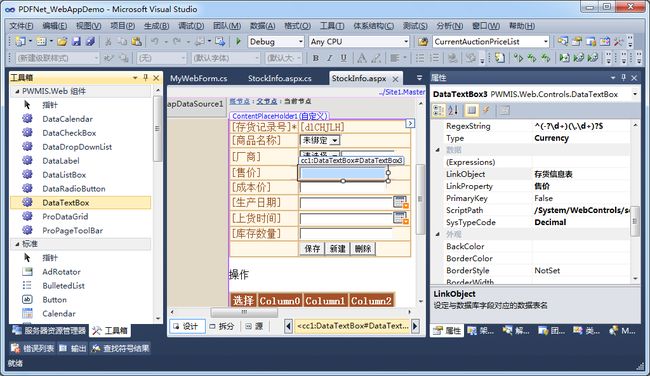The height and width of the screenshot is (376, 650).
Task: Open the Debug configuration dropdown
Action: (x=301, y=41)
